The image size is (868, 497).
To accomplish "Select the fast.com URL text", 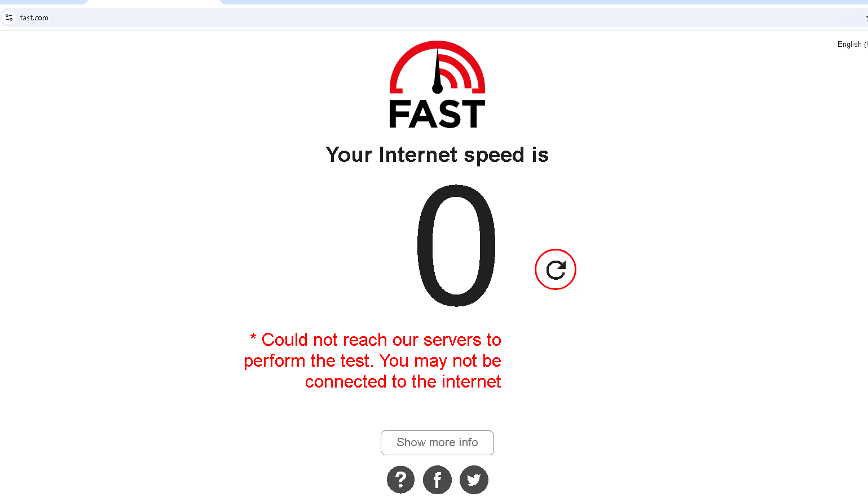I will [x=34, y=17].
